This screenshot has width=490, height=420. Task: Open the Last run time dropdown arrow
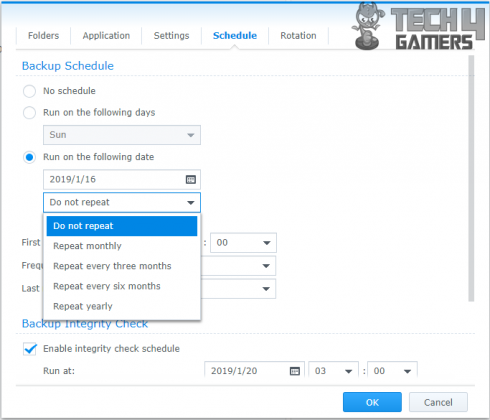coord(266,289)
